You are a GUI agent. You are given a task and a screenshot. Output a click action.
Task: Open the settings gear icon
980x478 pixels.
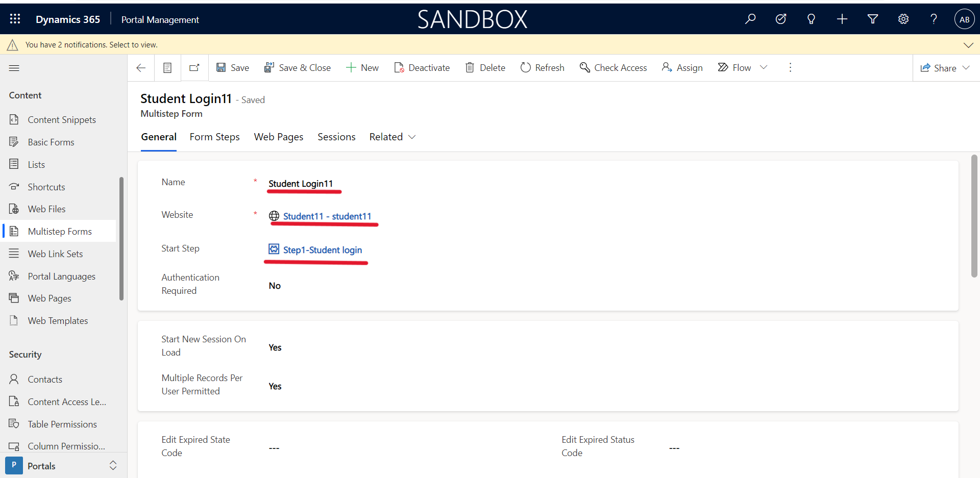(x=903, y=19)
